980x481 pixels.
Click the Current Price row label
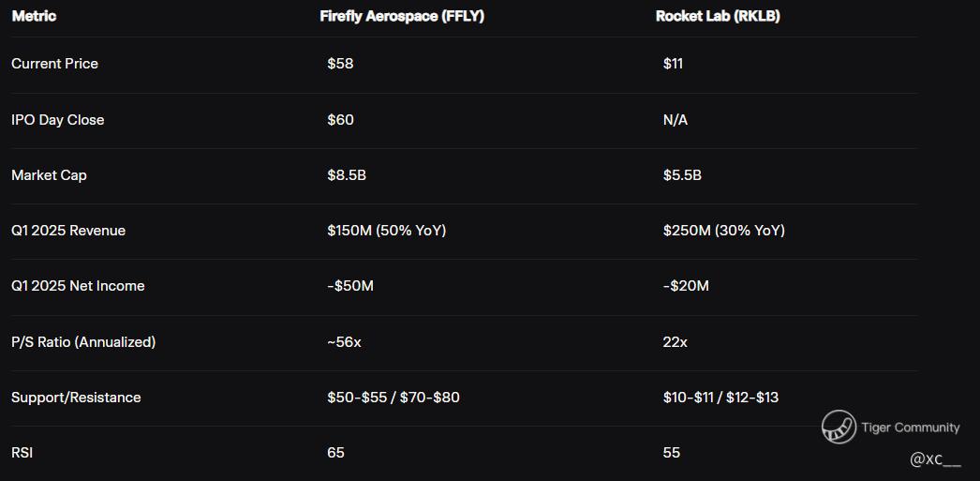coord(54,64)
